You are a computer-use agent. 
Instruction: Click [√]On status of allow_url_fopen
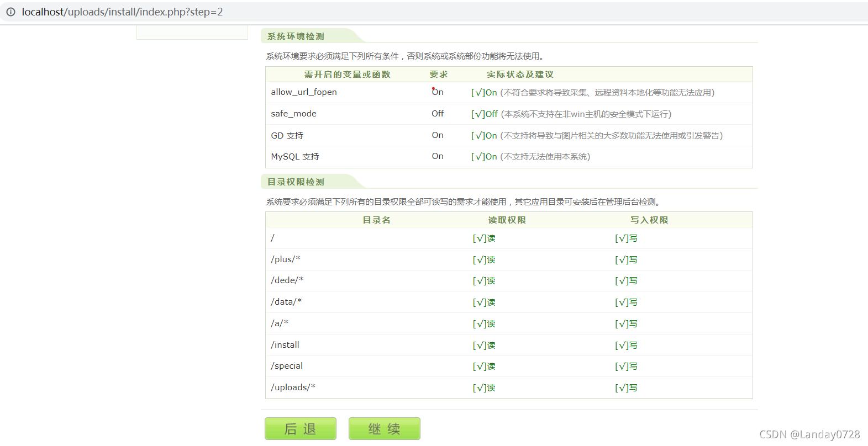[484, 93]
